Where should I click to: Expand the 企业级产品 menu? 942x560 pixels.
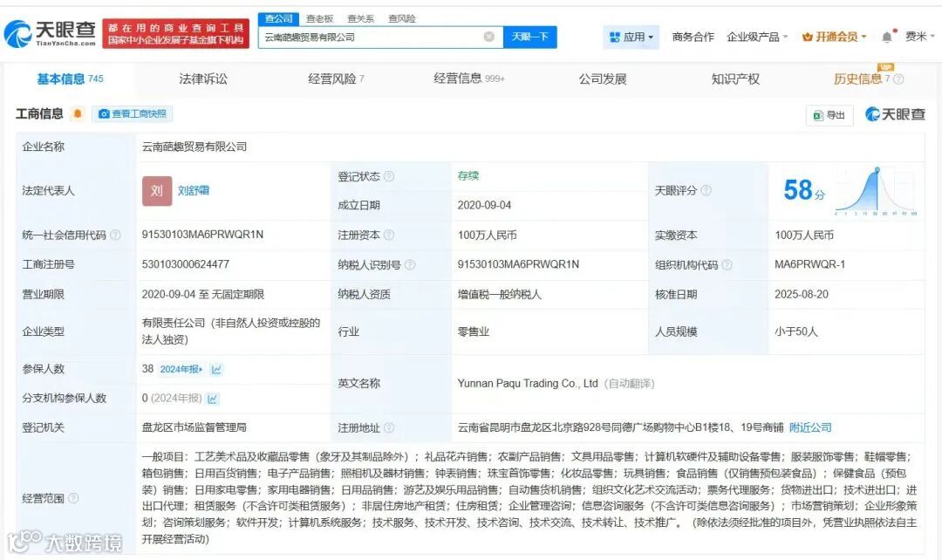pos(757,38)
